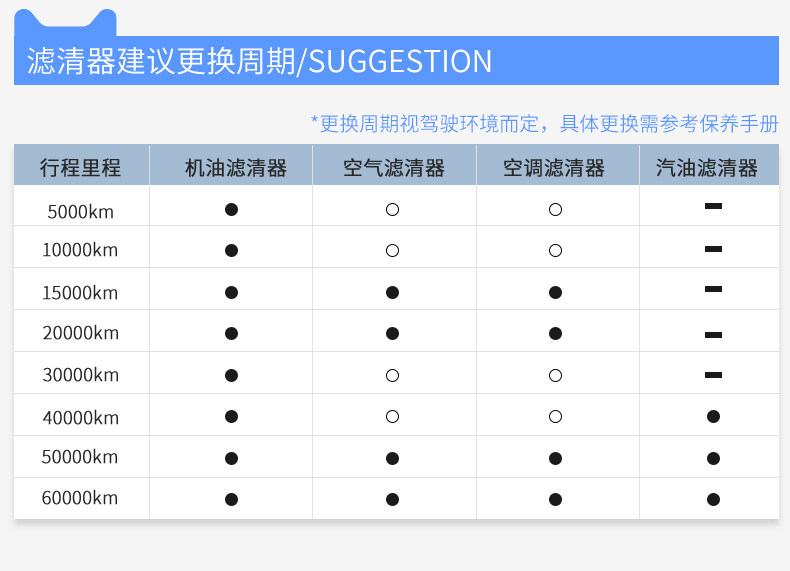Click the 30000km mileage row label
Screen dimensions: 790x571
tap(81, 375)
